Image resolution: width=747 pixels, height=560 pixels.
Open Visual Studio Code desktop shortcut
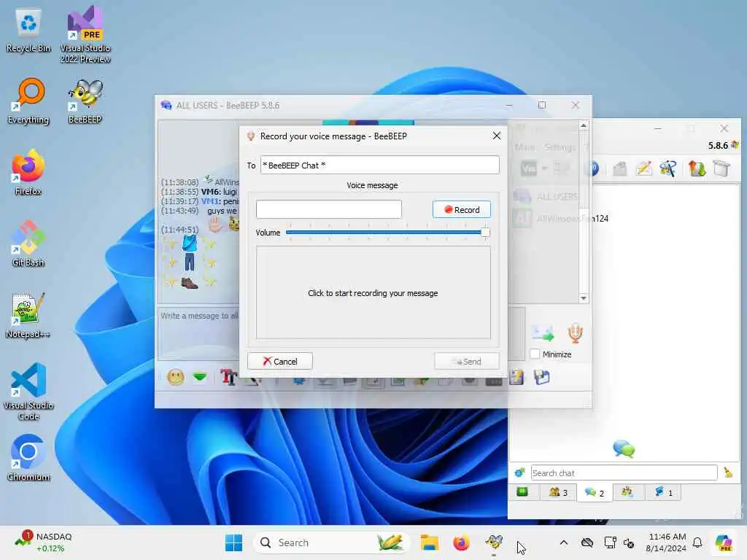pos(28,392)
